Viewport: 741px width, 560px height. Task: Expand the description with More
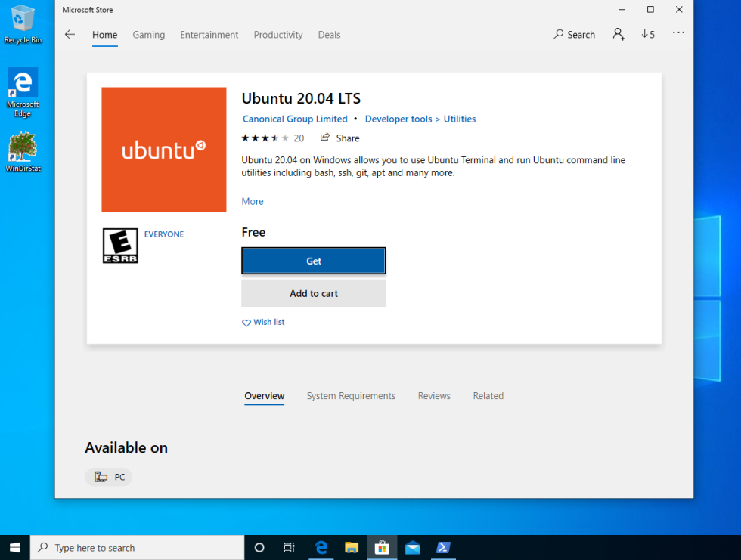[252, 201]
